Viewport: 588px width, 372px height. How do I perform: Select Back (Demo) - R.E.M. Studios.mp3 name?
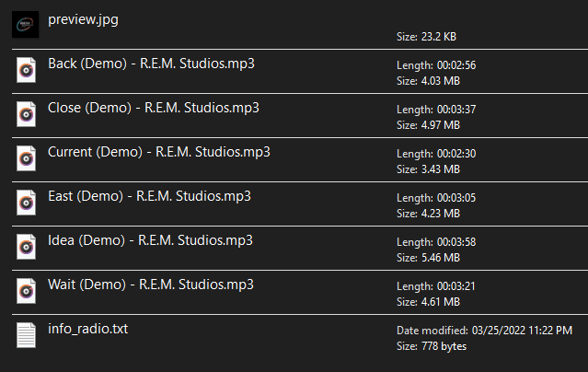pos(151,64)
